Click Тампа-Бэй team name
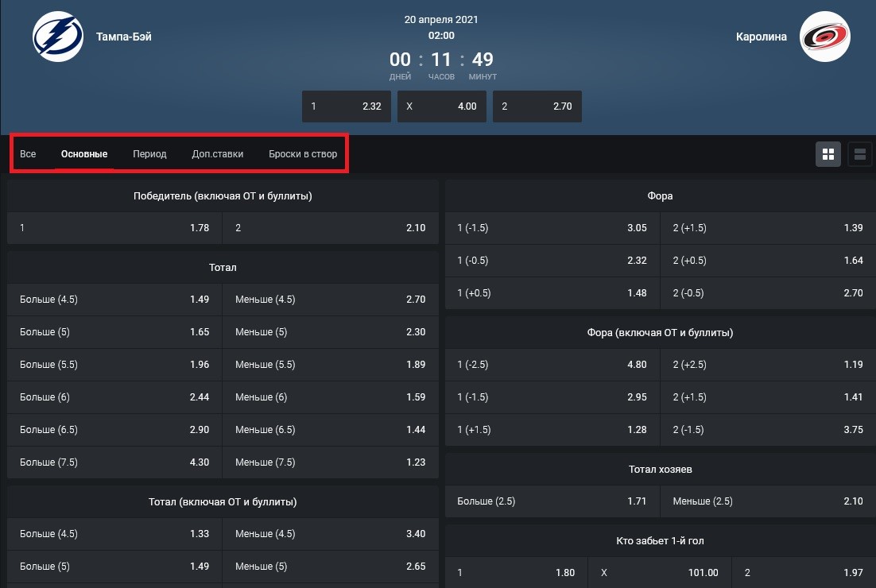876x588 pixels. pyautogui.click(x=123, y=37)
